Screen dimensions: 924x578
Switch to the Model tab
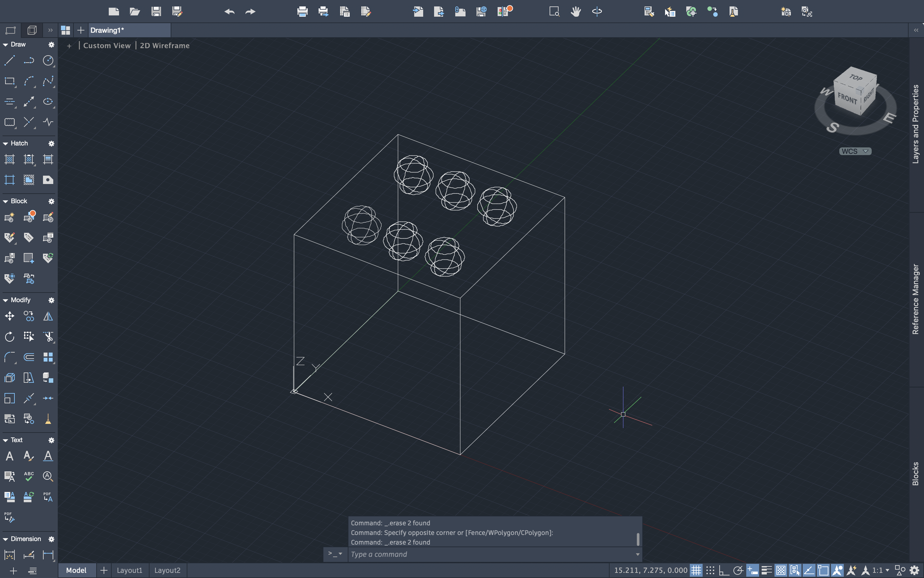click(76, 570)
